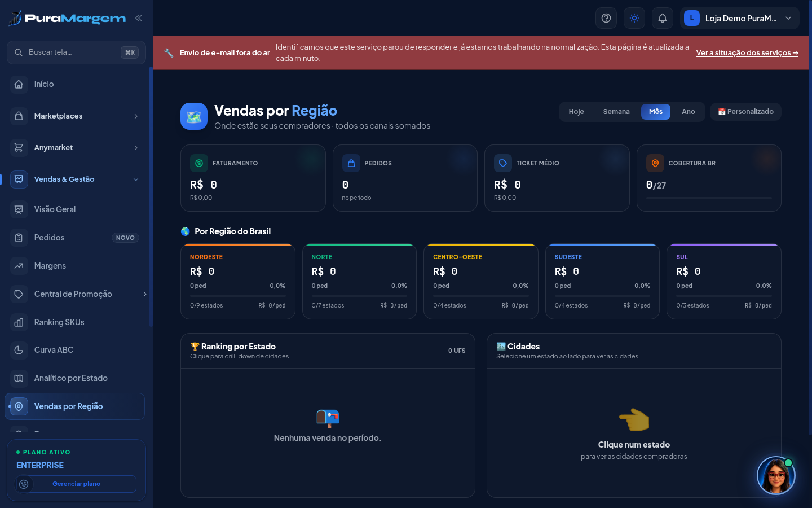
Task: Click the Ticket Médio tag icon
Action: tap(503, 163)
